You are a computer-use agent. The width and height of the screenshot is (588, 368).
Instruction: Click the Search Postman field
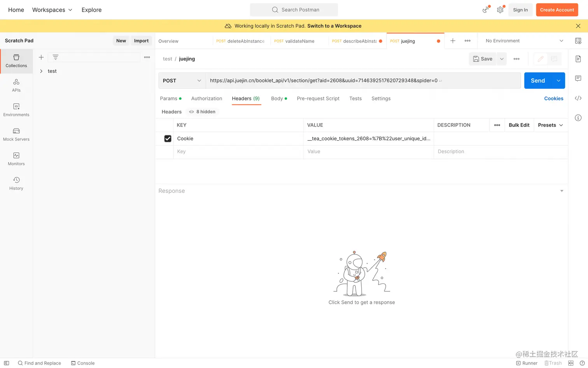pyautogui.click(x=294, y=10)
